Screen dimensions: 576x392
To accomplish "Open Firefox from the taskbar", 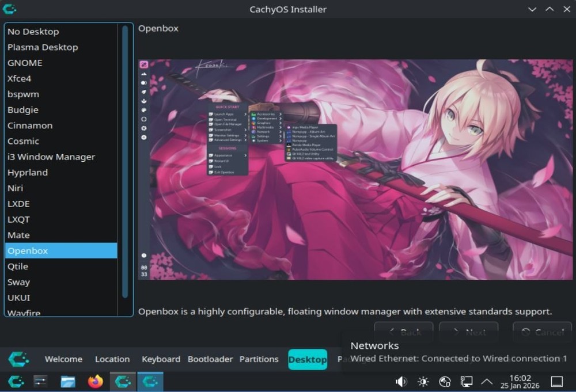I will click(x=94, y=381).
